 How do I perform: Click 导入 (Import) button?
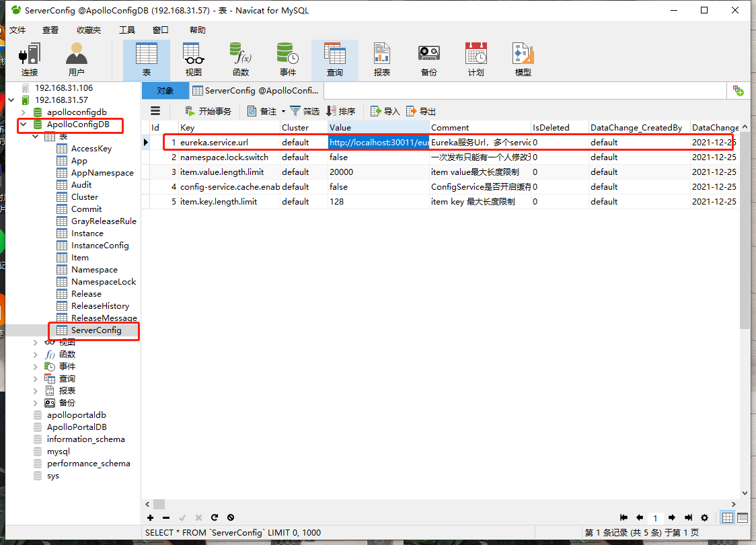pyautogui.click(x=385, y=112)
